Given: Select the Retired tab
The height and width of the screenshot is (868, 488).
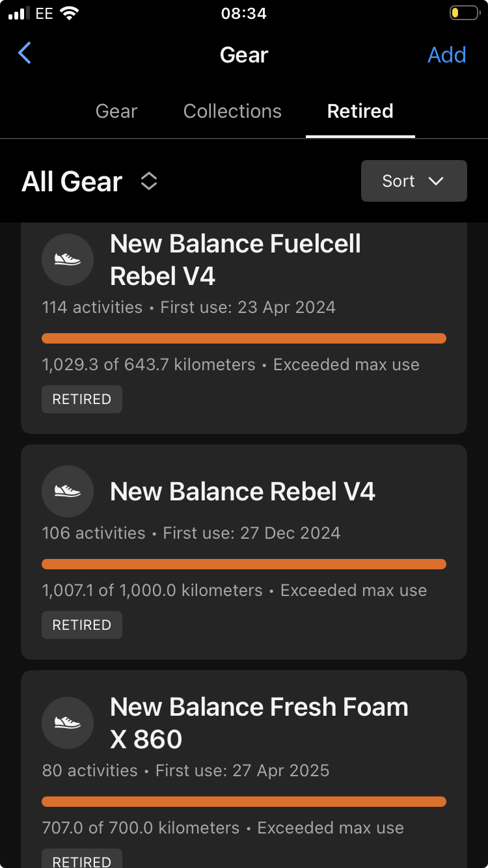Looking at the screenshot, I should coord(360,111).
